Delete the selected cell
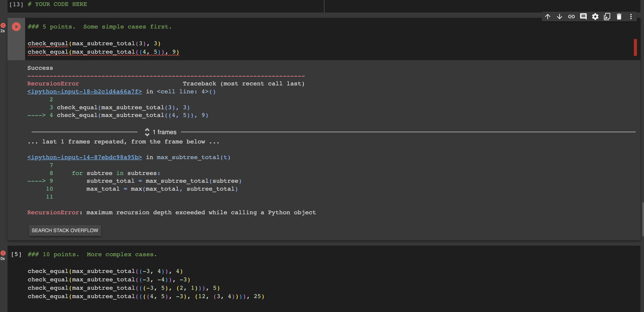Viewport: 644px width, 312px height. (619, 17)
